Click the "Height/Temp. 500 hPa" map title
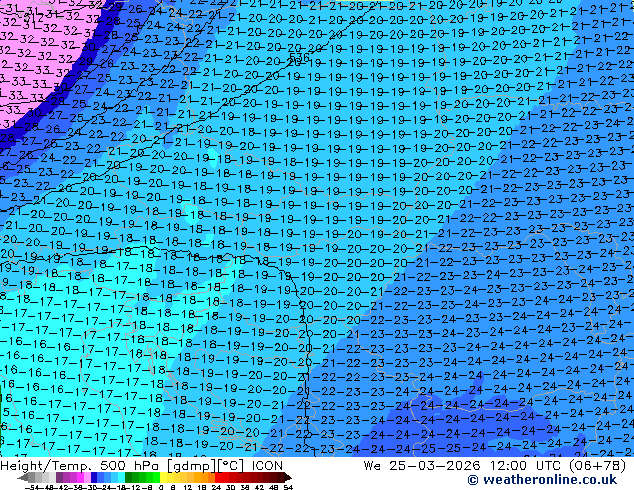 (x=82, y=466)
